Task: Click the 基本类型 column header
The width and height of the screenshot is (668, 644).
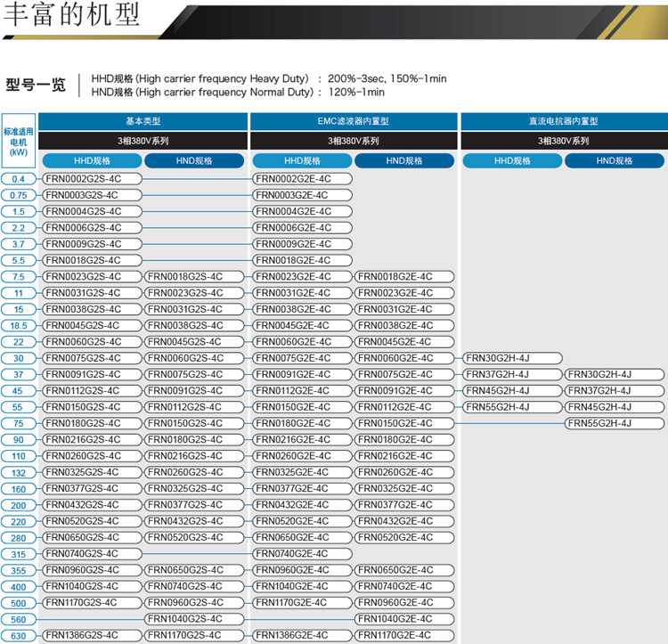Action: tap(143, 121)
